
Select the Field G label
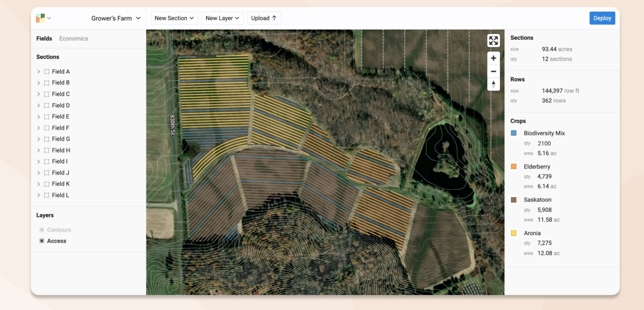coord(61,139)
